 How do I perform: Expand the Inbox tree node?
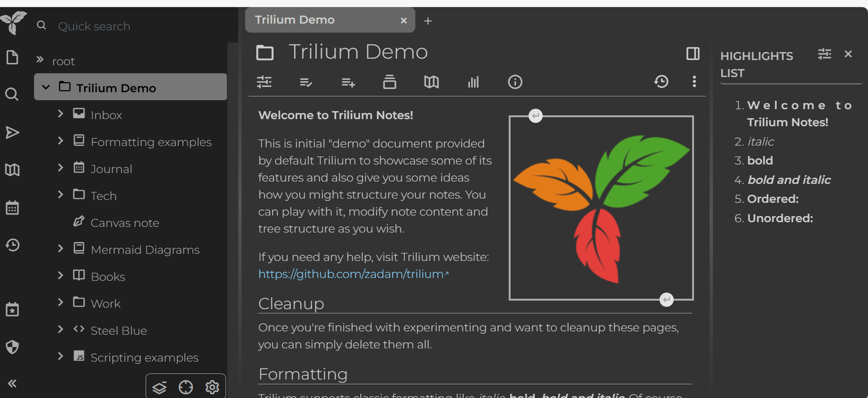click(60, 113)
